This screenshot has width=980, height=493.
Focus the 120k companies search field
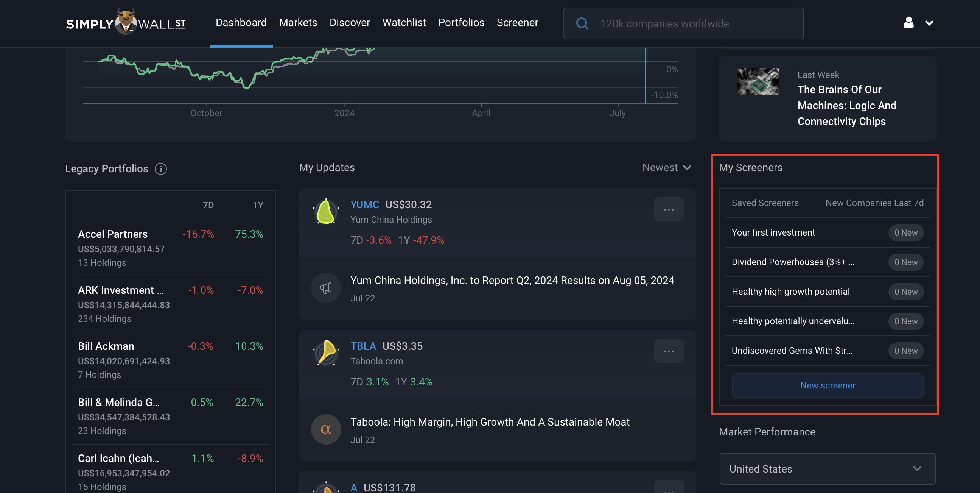click(683, 23)
